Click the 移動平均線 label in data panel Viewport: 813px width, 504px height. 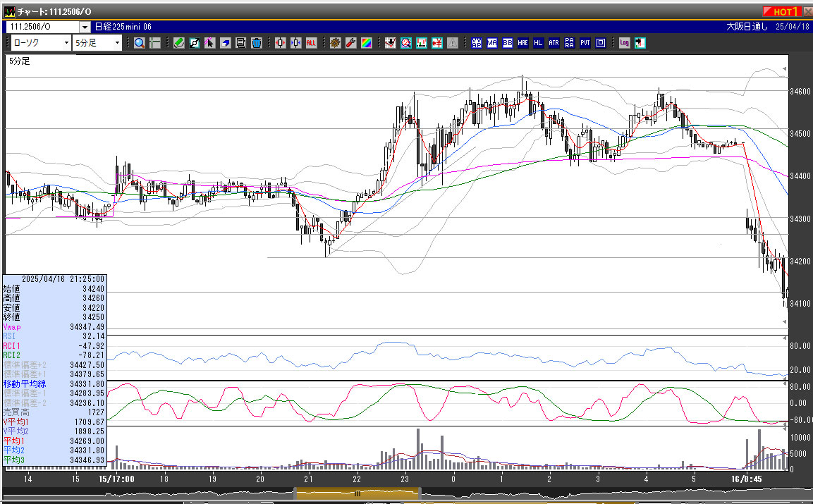pos(25,383)
